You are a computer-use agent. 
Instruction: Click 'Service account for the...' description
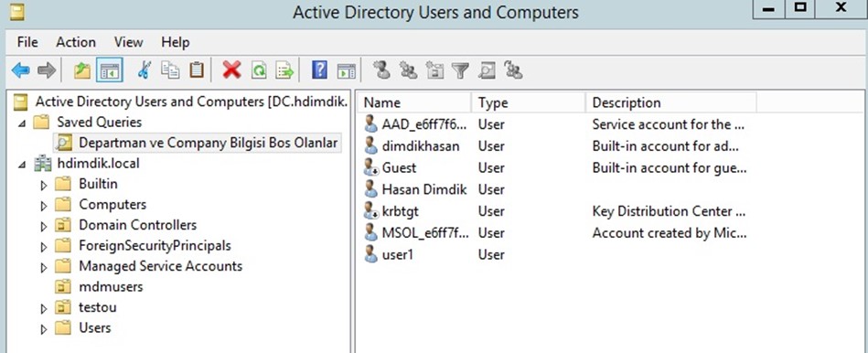click(670, 124)
